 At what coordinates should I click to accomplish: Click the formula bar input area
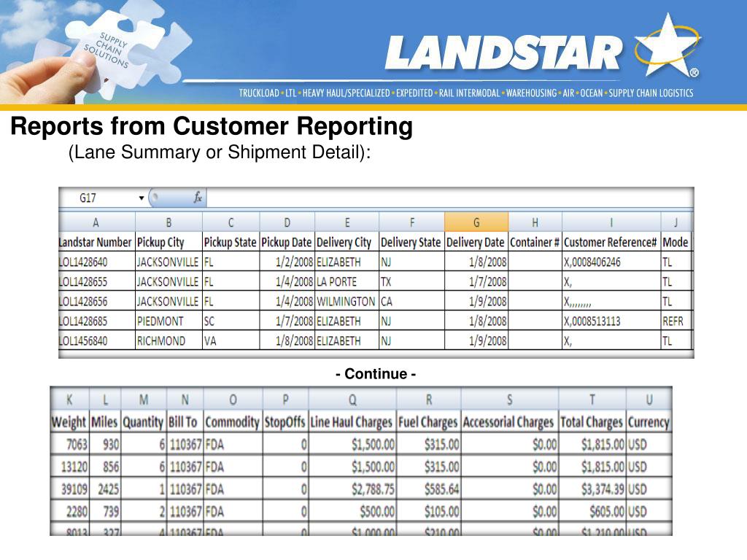(x=449, y=198)
